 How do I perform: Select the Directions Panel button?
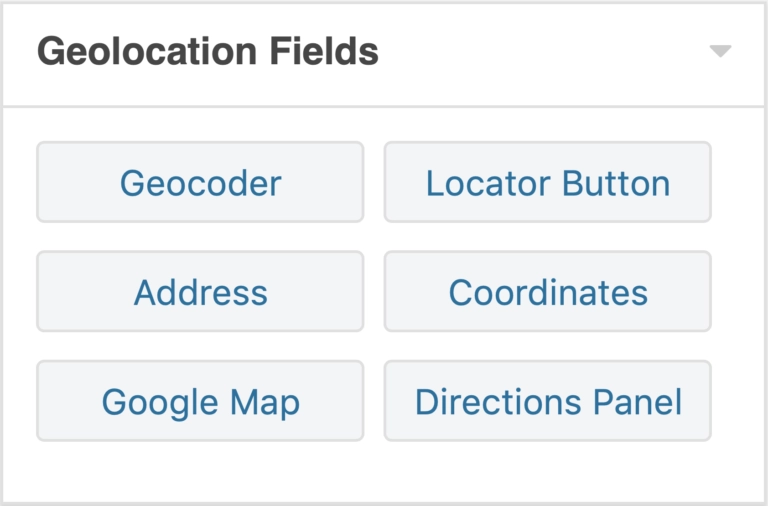547,402
